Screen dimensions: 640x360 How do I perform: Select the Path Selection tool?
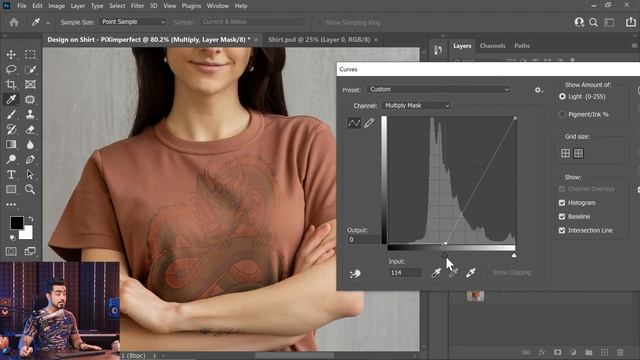30,174
